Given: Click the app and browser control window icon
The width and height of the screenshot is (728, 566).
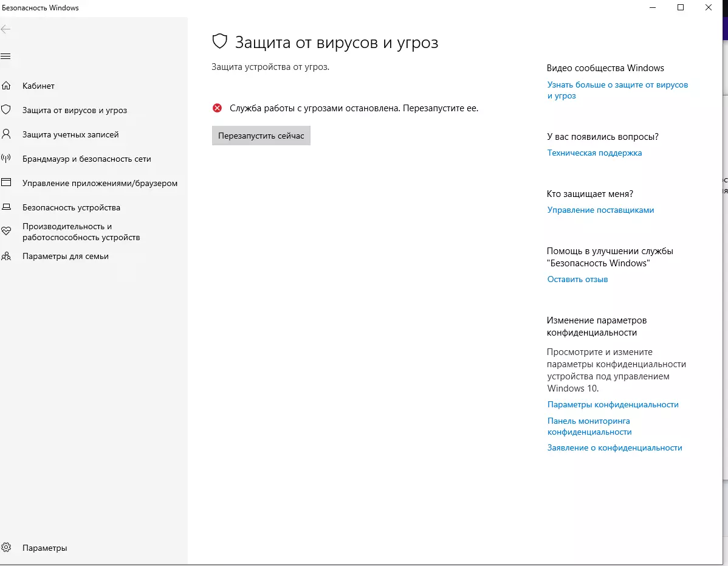Looking at the screenshot, I should point(6,182).
